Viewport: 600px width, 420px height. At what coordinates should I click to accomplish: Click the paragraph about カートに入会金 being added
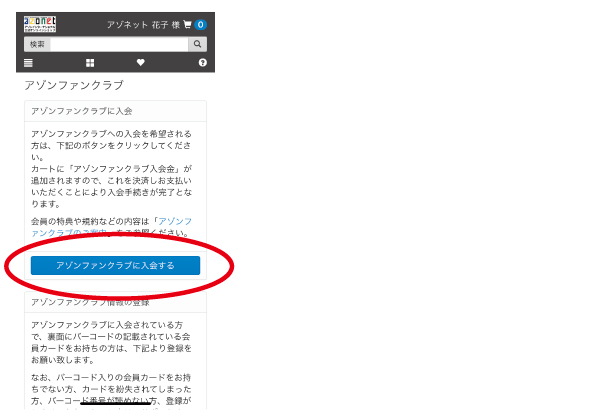pyautogui.click(x=111, y=186)
